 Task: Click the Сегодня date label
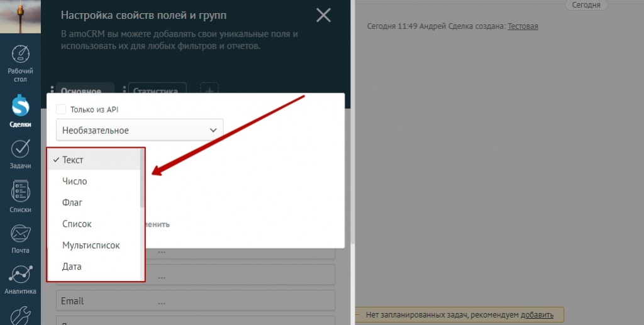586,5
